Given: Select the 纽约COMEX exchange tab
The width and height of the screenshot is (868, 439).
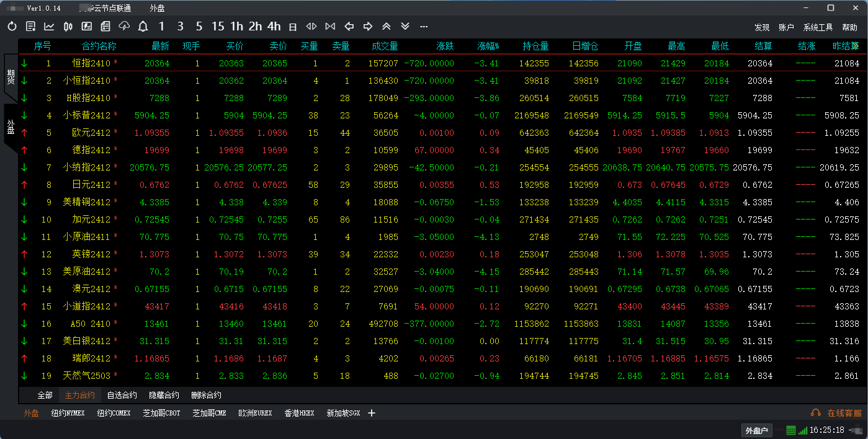Looking at the screenshot, I should point(114,413).
